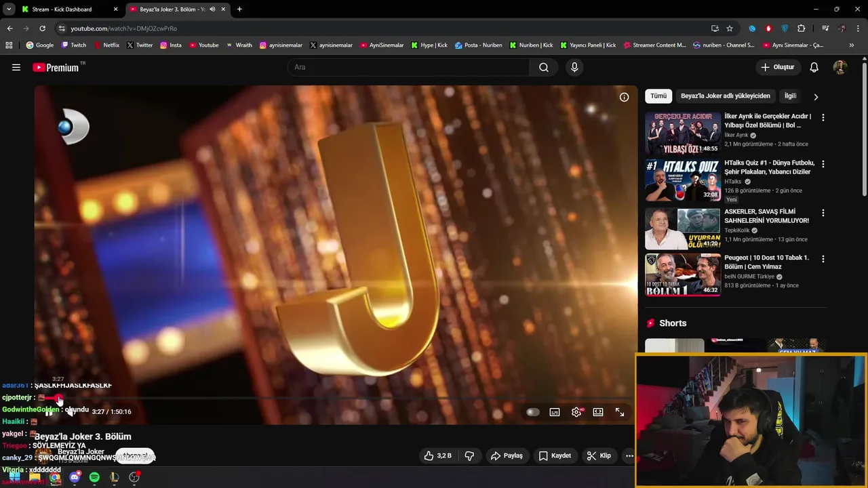Open options for İlker Ayrık video

[x=823, y=117]
